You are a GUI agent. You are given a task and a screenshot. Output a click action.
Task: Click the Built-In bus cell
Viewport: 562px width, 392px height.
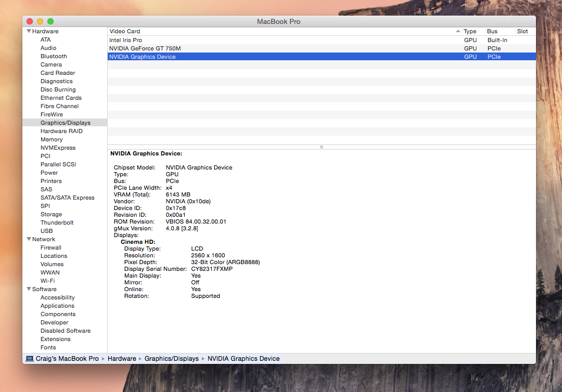(x=497, y=40)
